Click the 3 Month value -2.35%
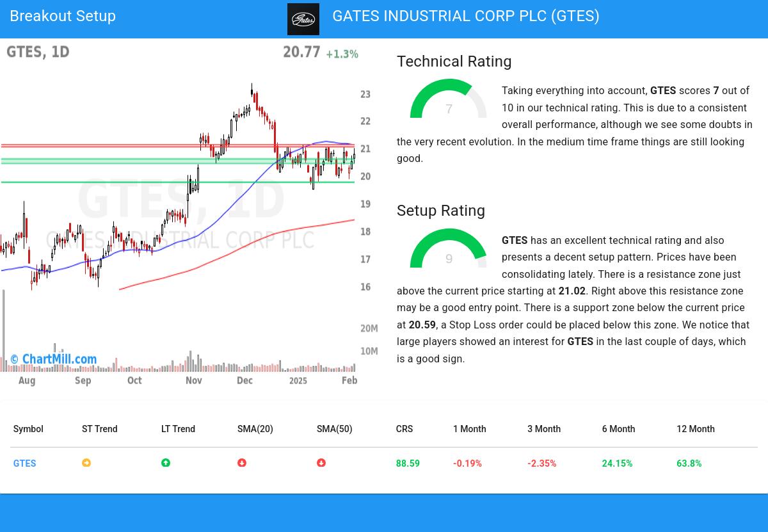Image resolution: width=768 pixels, height=532 pixels. (x=542, y=463)
